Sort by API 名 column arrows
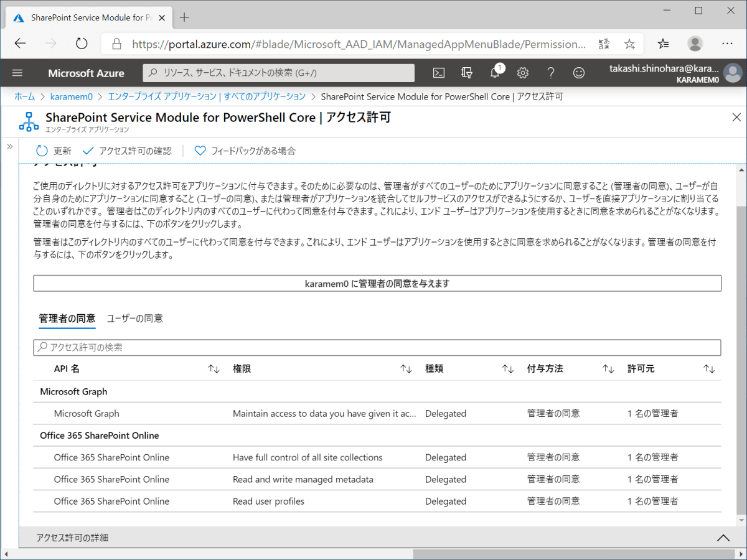The image size is (747, 560). tap(214, 369)
